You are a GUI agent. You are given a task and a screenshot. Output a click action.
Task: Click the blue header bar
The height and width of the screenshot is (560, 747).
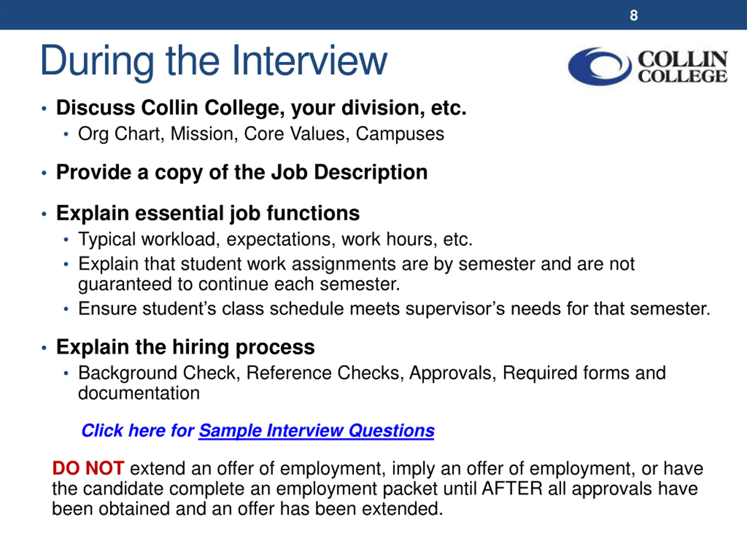coord(373,15)
